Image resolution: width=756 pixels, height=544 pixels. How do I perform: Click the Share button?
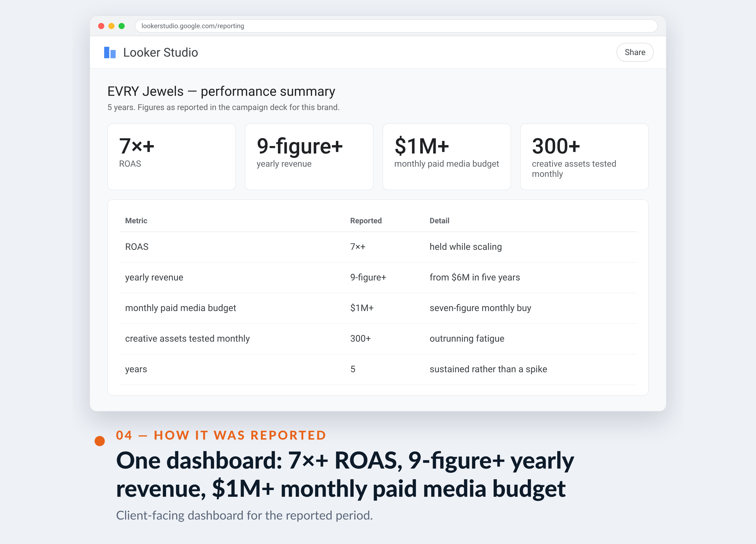(635, 52)
